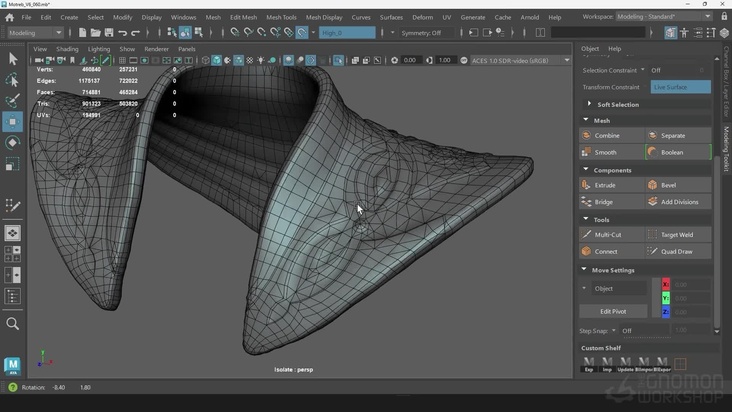This screenshot has width=732, height=412.
Task: Undo the last action with the undo arrow
Action: click(122, 33)
